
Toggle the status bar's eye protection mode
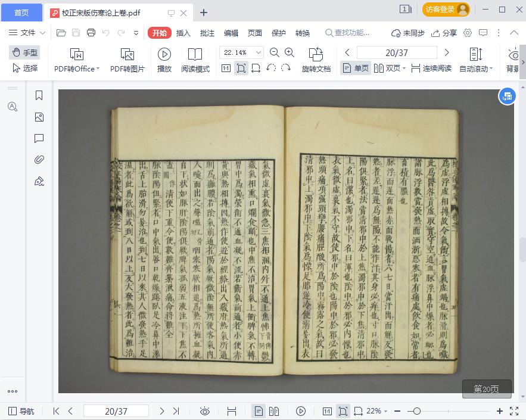click(x=205, y=411)
